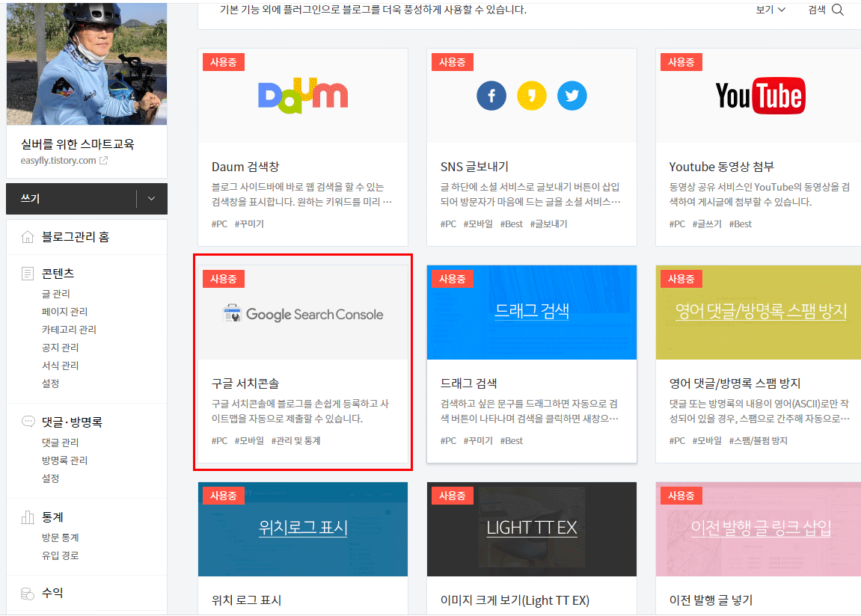This screenshot has width=861, height=616.
Task: Open the SNS 글보내기 plugin title
Action: pos(474,167)
